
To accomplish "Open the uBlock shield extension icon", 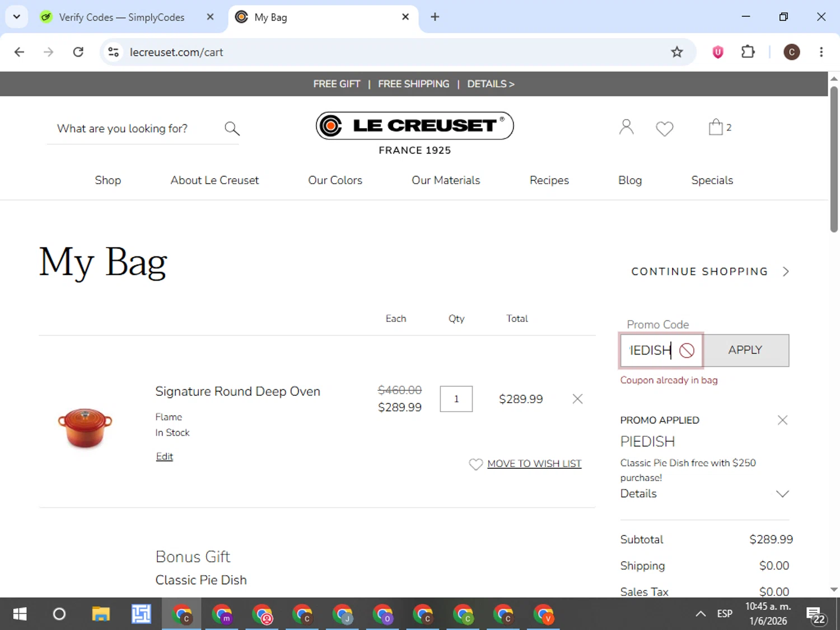I will click(717, 52).
